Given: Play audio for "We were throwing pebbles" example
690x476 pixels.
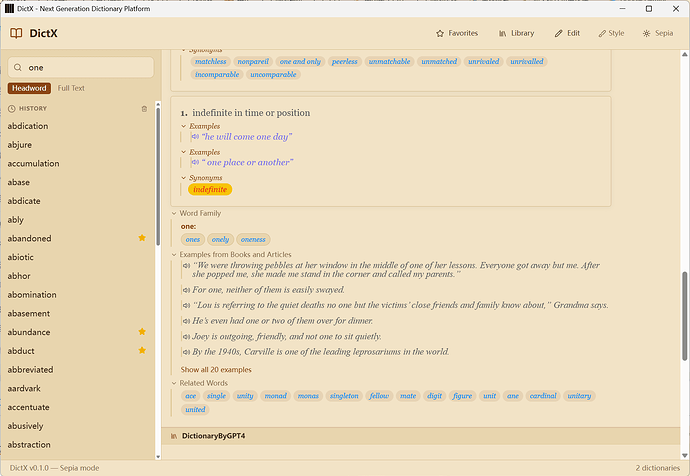Looking at the screenshot, I should (187, 265).
